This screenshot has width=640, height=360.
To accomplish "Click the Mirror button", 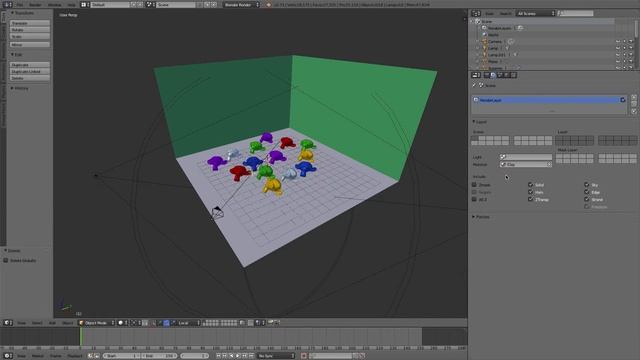I will tap(30, 44).
